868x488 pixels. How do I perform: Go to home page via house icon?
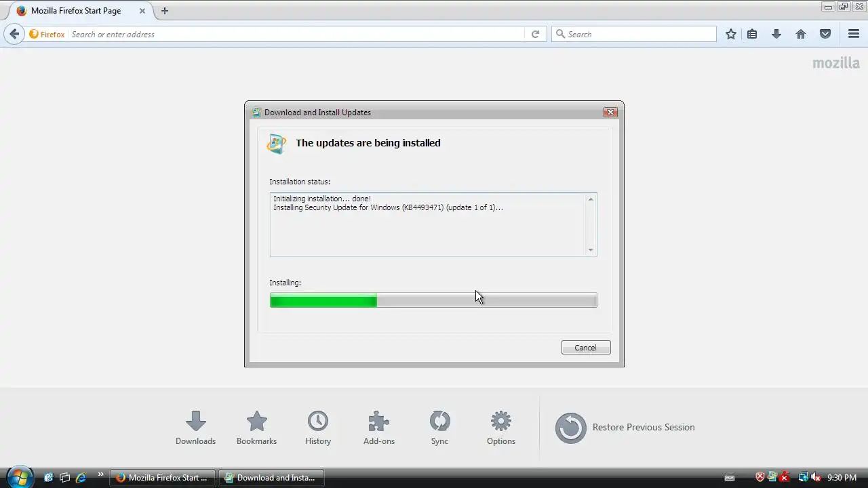(801, 34)
